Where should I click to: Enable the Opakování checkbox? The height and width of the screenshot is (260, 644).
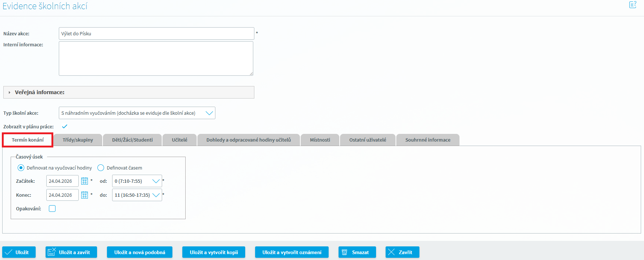[52, 209]
